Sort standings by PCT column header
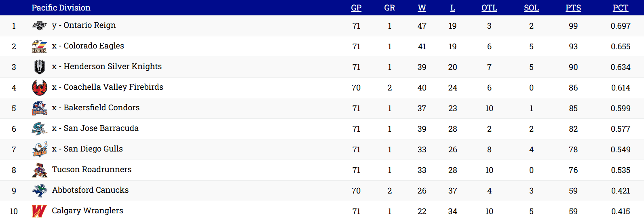Screen dimensions: 644x221 (620, 8)
